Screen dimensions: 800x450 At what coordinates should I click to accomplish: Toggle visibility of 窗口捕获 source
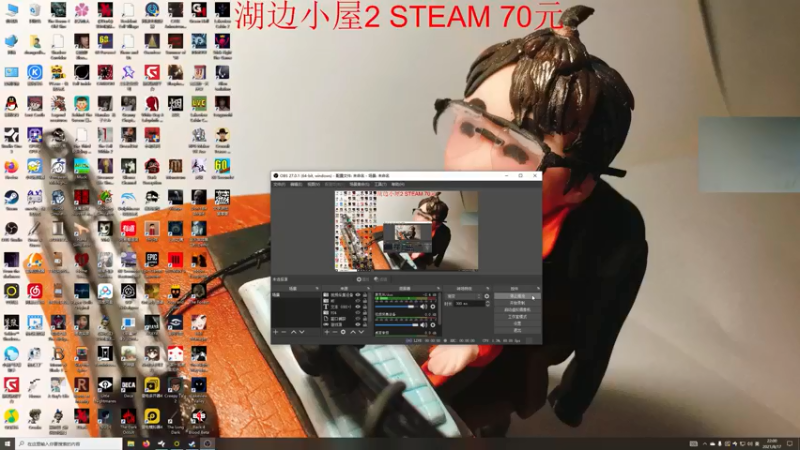358,318
